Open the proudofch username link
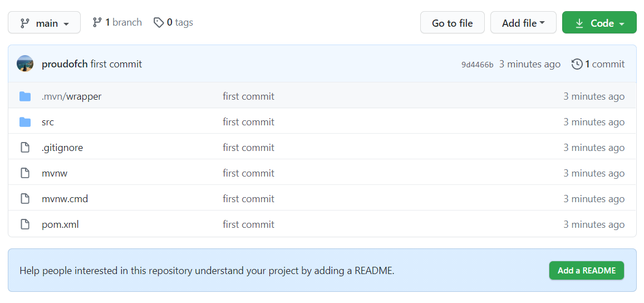Viewport: 644px width, 303px height. 65,64
